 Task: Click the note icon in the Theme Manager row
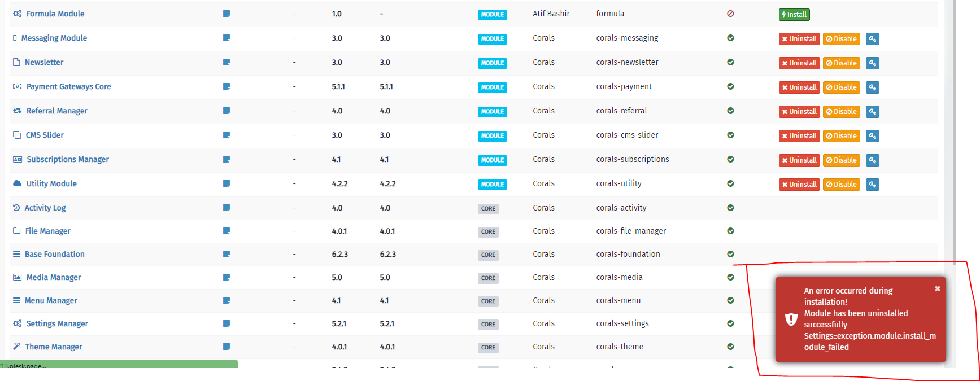pyautogui.click(x=227, y=347)
